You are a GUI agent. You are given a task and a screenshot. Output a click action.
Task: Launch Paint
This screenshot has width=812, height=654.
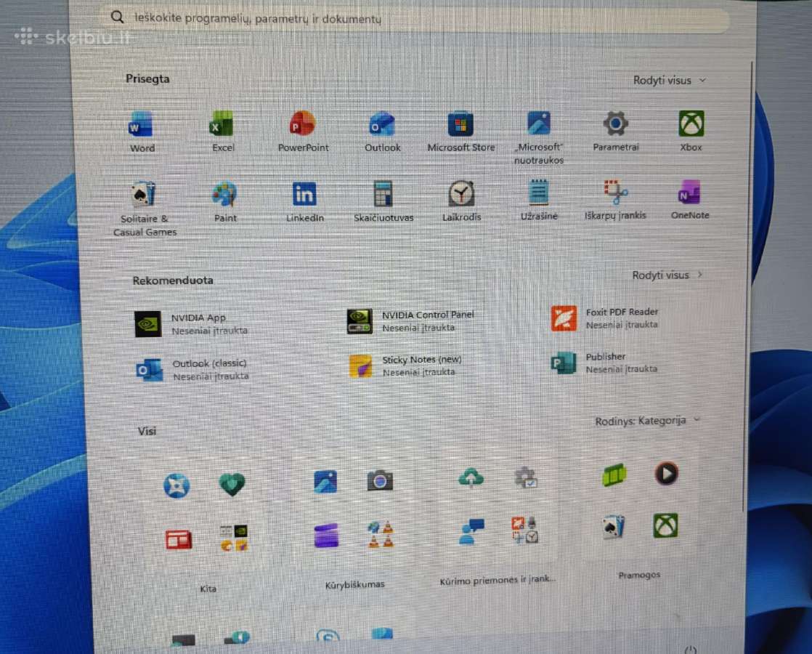point(224,202)
